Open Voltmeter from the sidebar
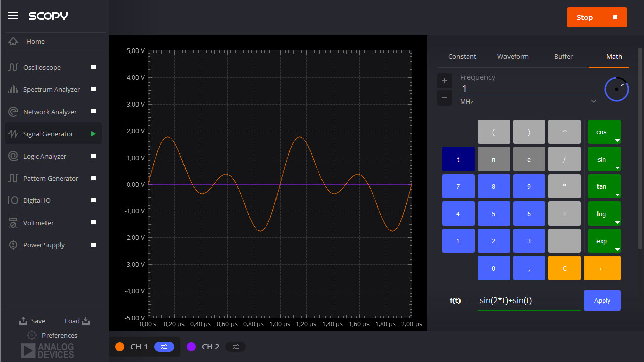 click(53, 223)
